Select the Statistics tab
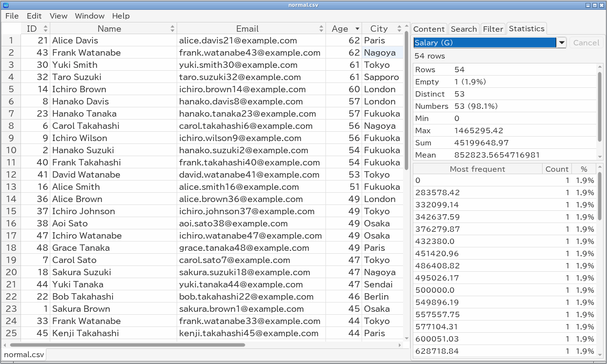This screenshot has width=607, height=364. click(x=526, y=29)
